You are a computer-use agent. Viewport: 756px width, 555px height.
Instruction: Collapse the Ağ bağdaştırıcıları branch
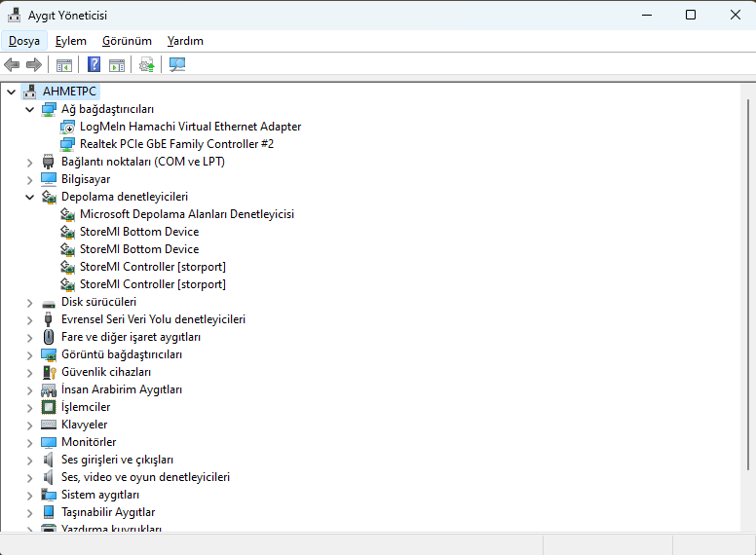(29, 109)
